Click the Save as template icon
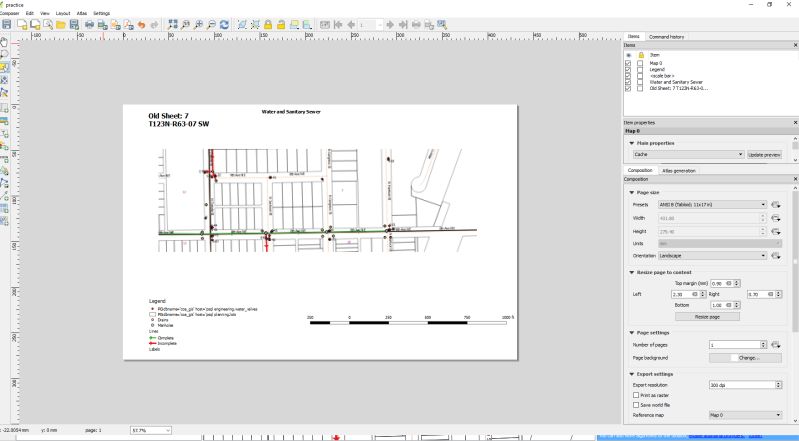The height and width of the screenshot is (441, 799). [74, 24]
